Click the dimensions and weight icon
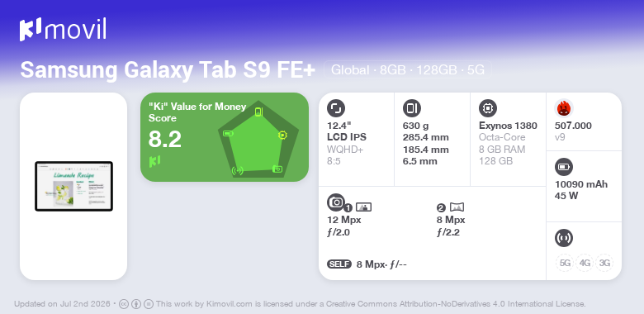Screen dimensions: 644x314 pyautogui.click(x=412, y=108)
